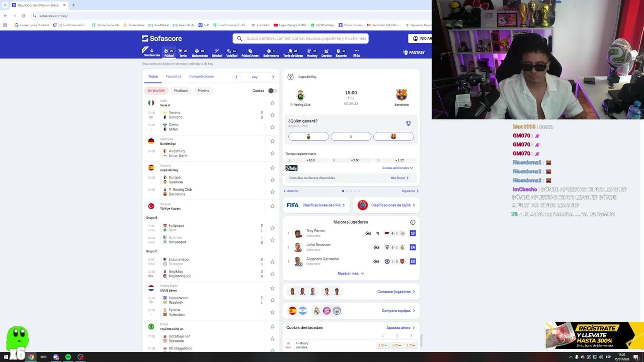Screen dimensions: 644x362
Task: Favorite the Beşiktaş vs Keçiörengücü match
Action: [272, 274]
